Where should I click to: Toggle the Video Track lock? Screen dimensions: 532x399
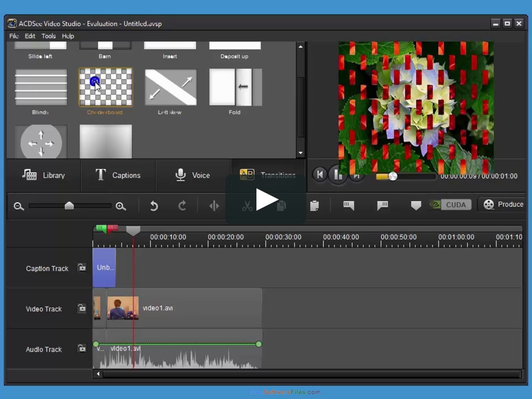[x=82, y=308]
